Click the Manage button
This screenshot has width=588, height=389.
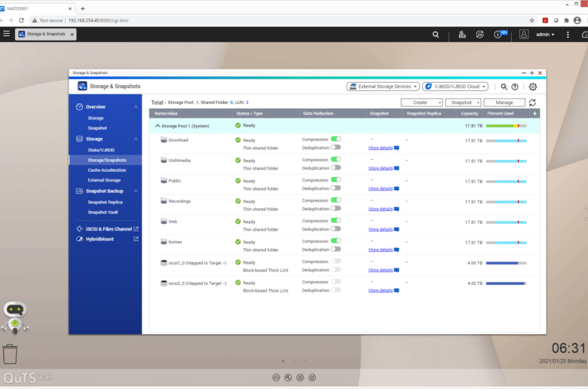tap(504, 103)
